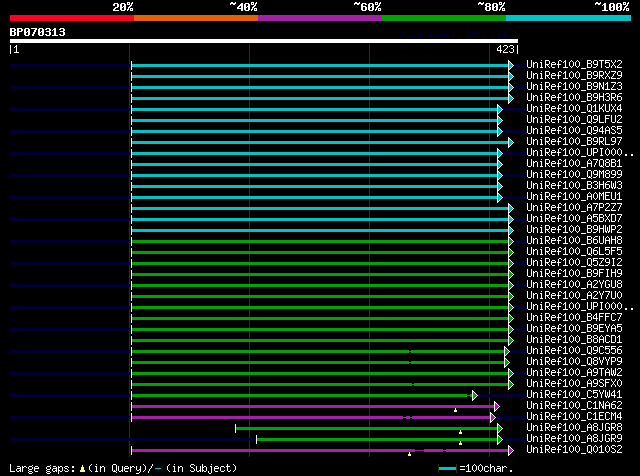
Task: Click yellow gap marker under the A8JGR8 bar
Action: 460,432
